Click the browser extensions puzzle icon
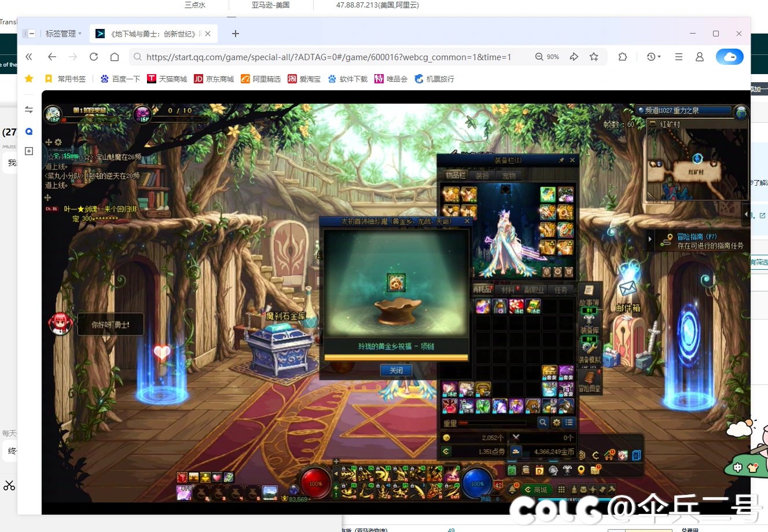This screenshot has width=768, height=532. (623, 57)
